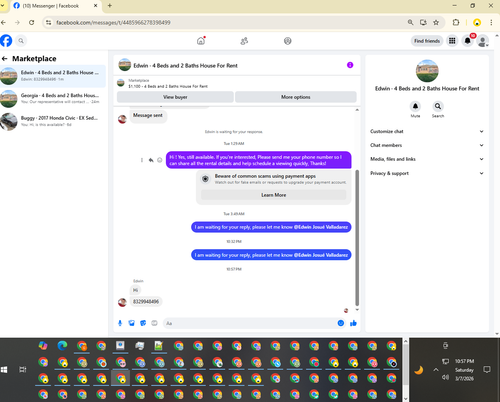Select the Edwin 4 Beds conversation
The height and width of the screenshot is (402, 500).
[53, 76]
